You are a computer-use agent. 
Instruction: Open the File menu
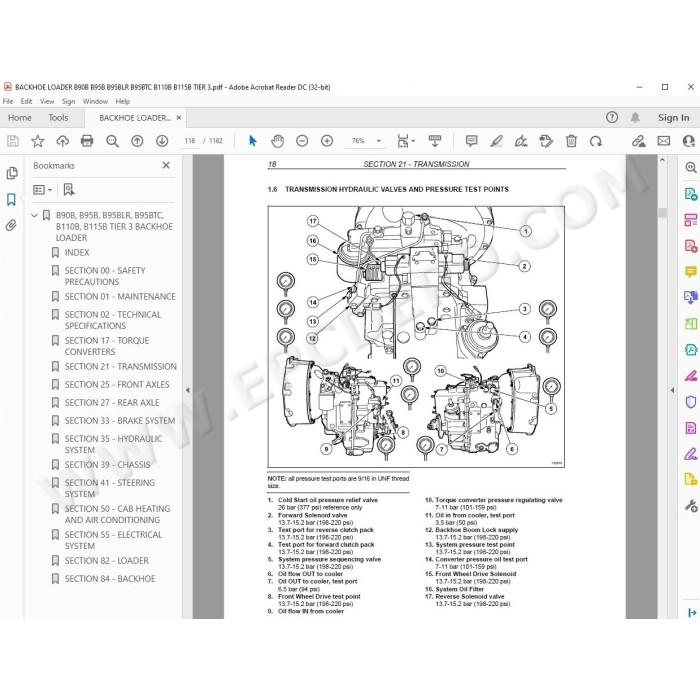click(8, 101)
